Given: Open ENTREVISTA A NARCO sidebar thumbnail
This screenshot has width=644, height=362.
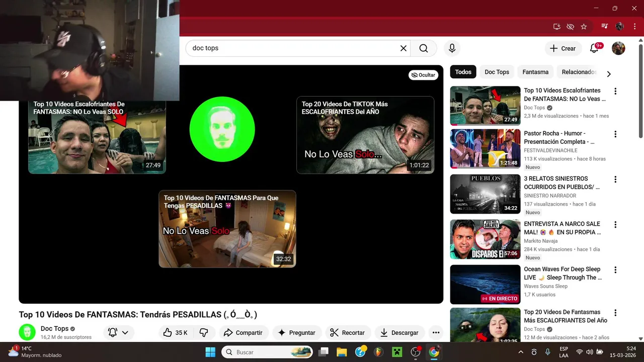Looking at the screenshot, I should [485, 239].
